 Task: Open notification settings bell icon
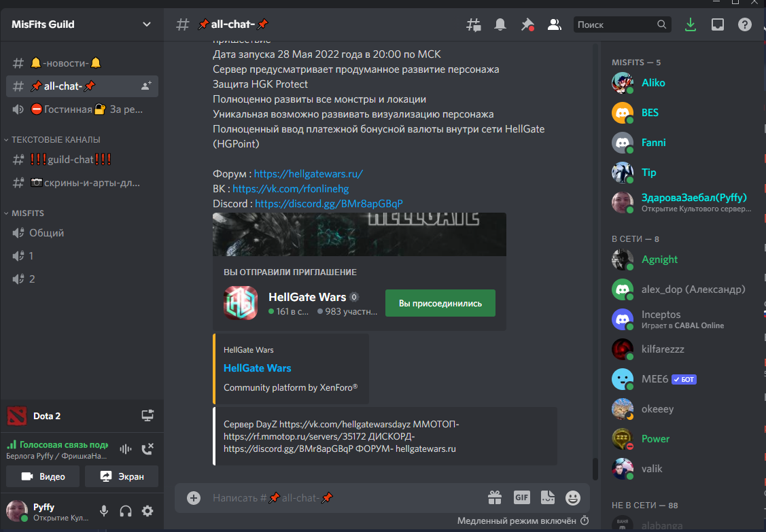[500, 24]
